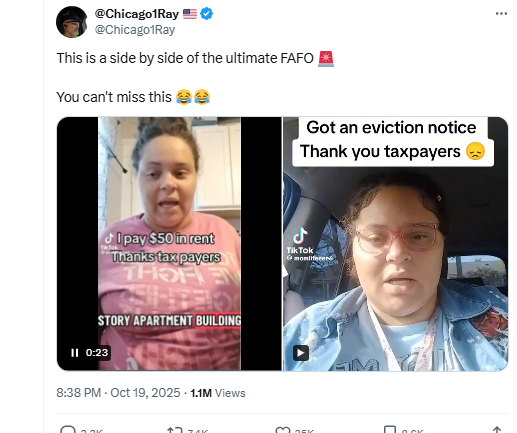Play the right eviction notice video
This screenshot has height=433, width=517.
[301, 353]
